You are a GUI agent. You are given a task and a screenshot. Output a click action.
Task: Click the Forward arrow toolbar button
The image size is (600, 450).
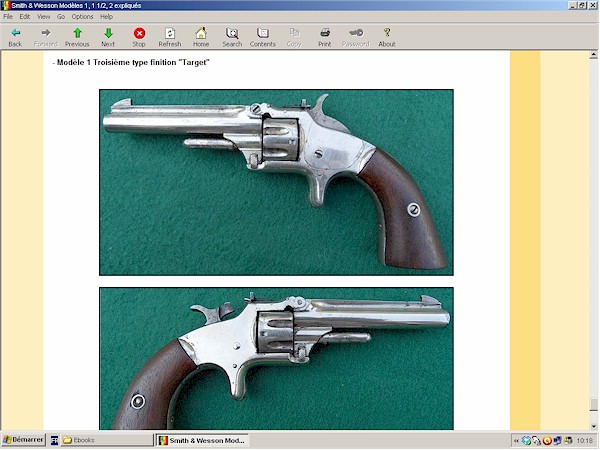(46, 37)
